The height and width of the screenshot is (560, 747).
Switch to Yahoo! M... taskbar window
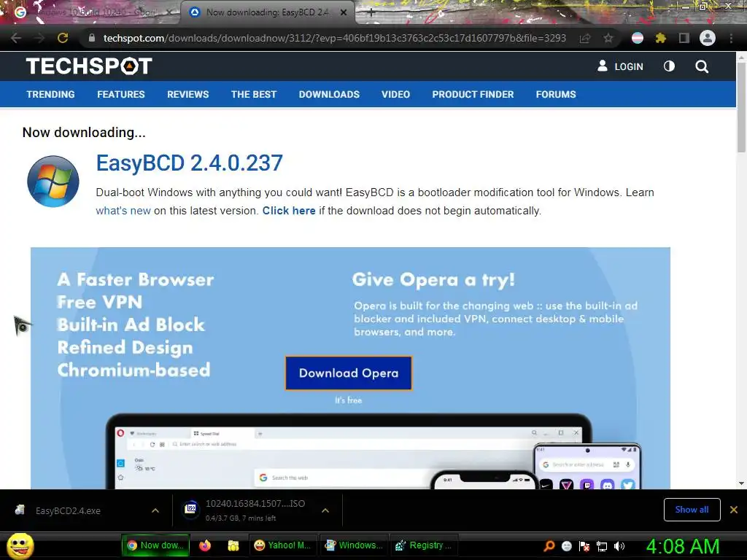pyautogui.click(x=282, y=545)
